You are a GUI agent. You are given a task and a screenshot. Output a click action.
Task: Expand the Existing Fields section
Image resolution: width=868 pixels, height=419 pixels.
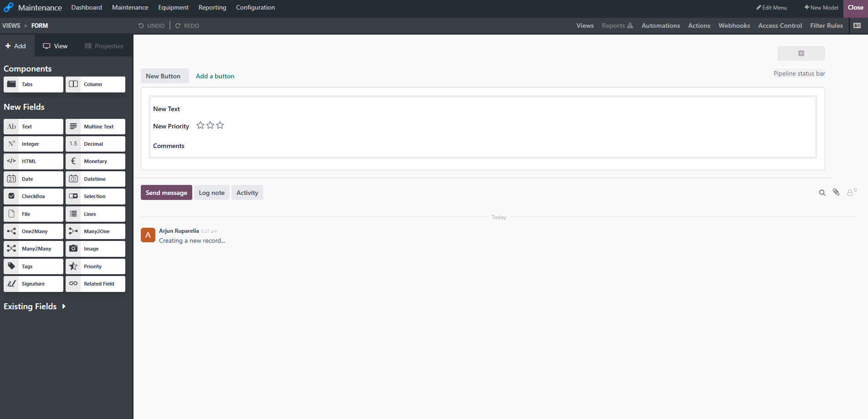[x=35, y=306]
